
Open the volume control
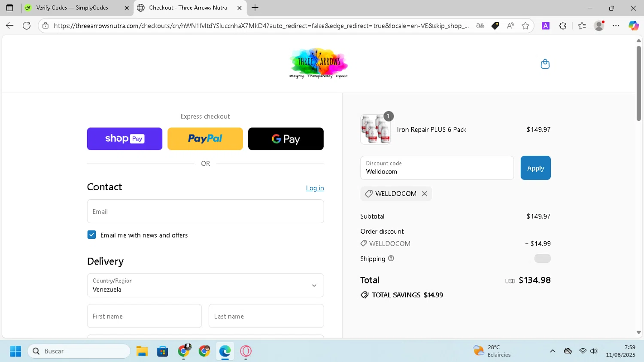pyautogui.click(x=594, y=351)
